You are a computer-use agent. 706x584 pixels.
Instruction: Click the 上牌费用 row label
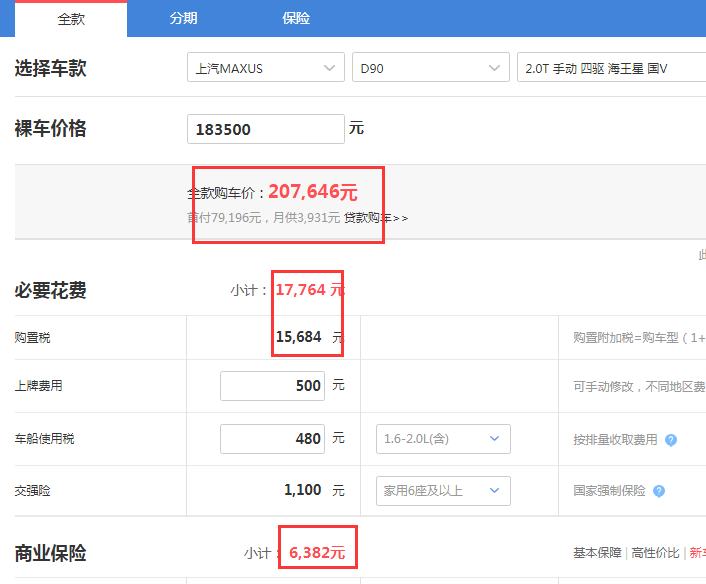(39, 386)
